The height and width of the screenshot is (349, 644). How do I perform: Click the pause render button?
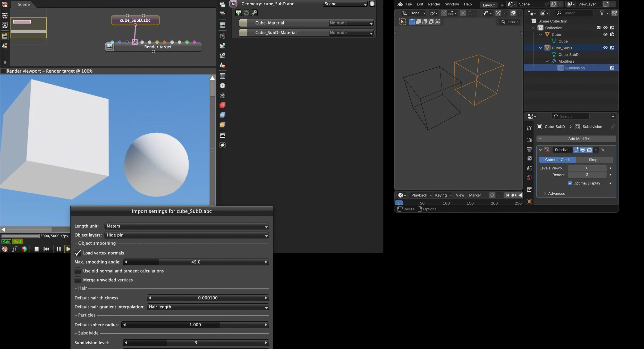click(58, 249)
